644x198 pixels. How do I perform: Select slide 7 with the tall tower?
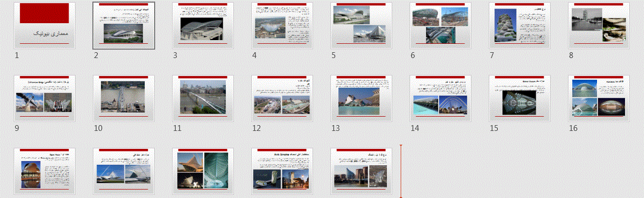click(x=520, y=25)
